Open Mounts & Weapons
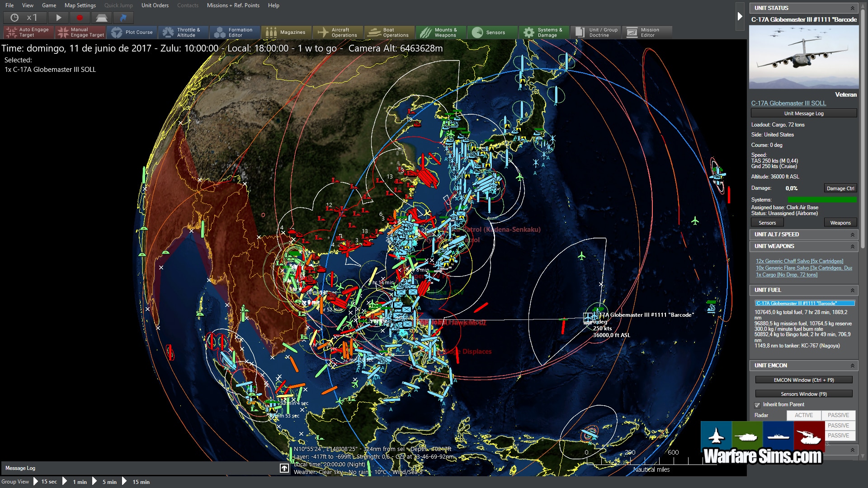This screenshot has width=868, height=488. (x=441, y=32)
